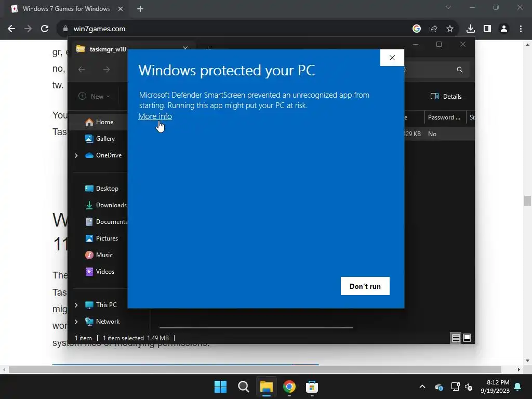This screenshot has height=399, width=532.
Task: Click the 'No' password cell
Action: pos(432,134)
